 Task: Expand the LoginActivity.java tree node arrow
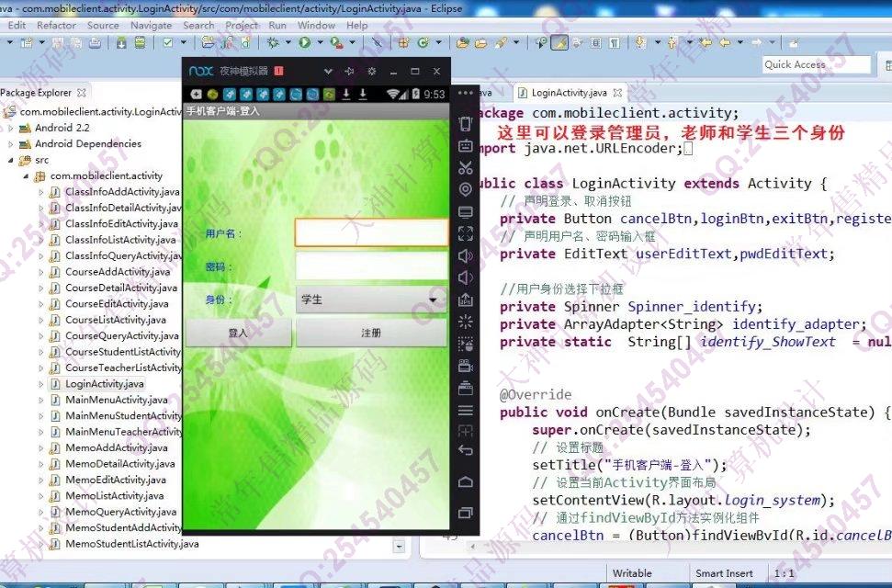click(41, 384)
